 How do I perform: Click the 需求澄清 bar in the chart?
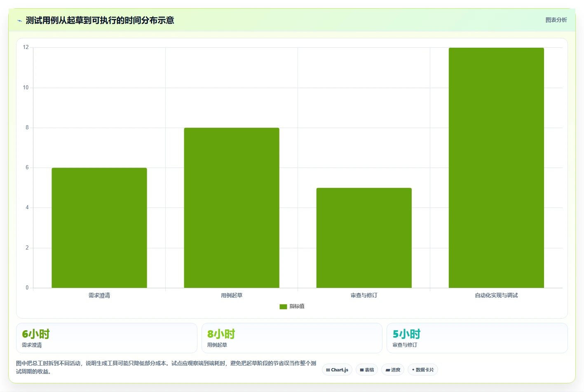pyautogui.click(x=99, y=228)
